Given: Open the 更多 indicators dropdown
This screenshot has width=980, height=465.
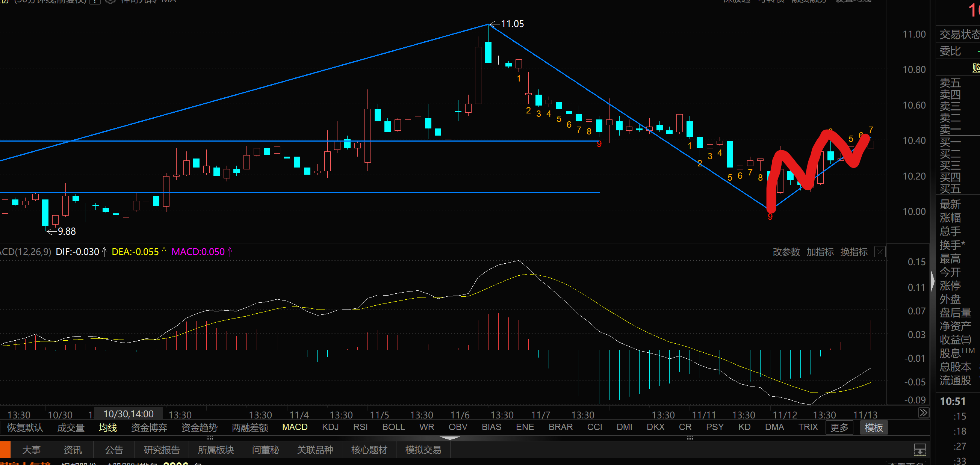Looking at the screenshot, I should pyautogui.click(x=839, y=427).
